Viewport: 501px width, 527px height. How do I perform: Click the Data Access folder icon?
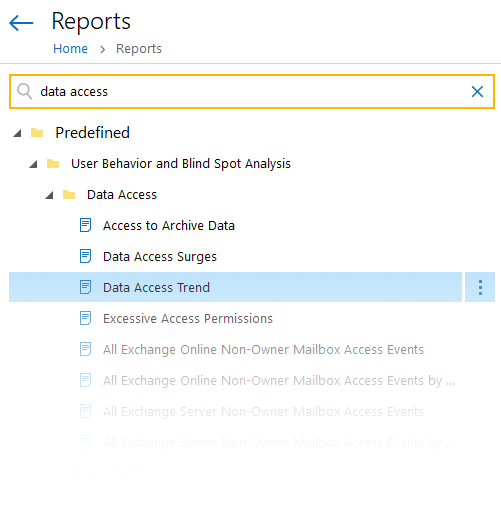tap(69, 195)
